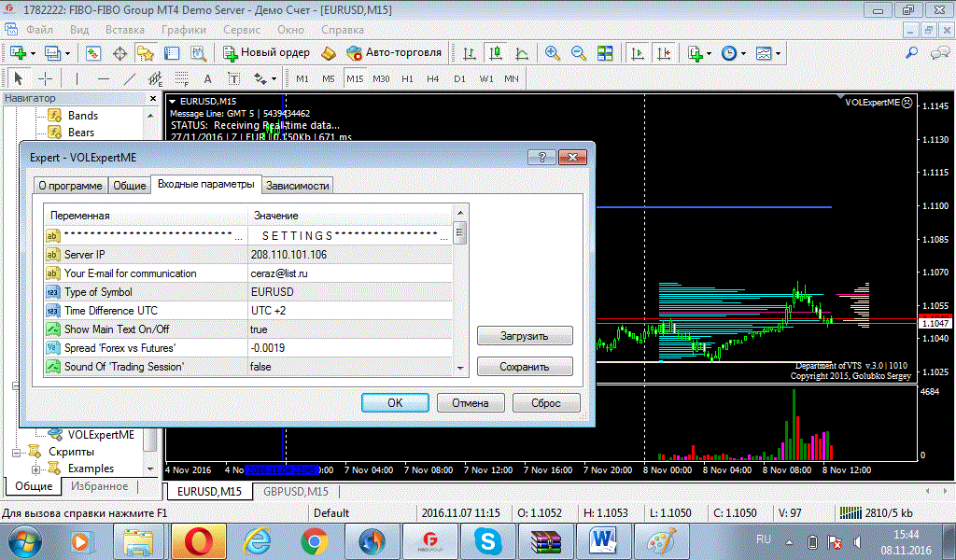Toggle the Navigator window star-folder icon
This screenshot has width=956, height=560.
pos(145,53)
